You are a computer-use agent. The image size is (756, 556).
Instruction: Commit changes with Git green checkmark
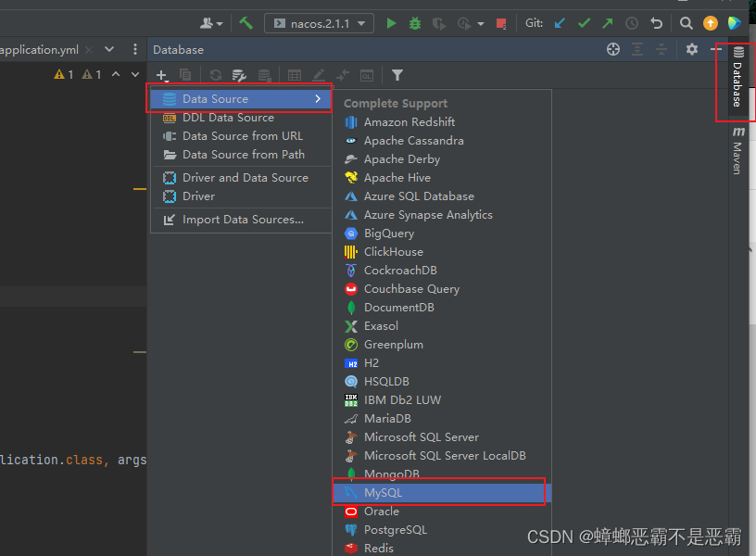pyautogui.click(x=584, y=23)
